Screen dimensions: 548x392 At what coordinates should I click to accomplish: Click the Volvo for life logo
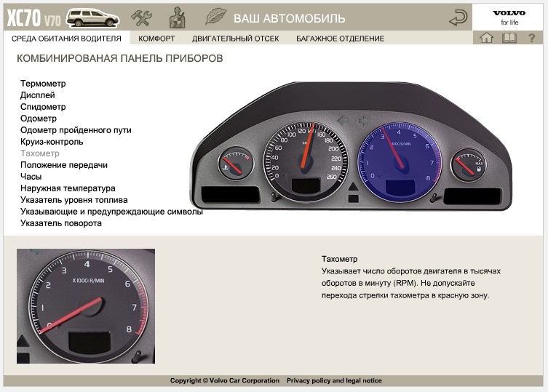coord(509,17)
